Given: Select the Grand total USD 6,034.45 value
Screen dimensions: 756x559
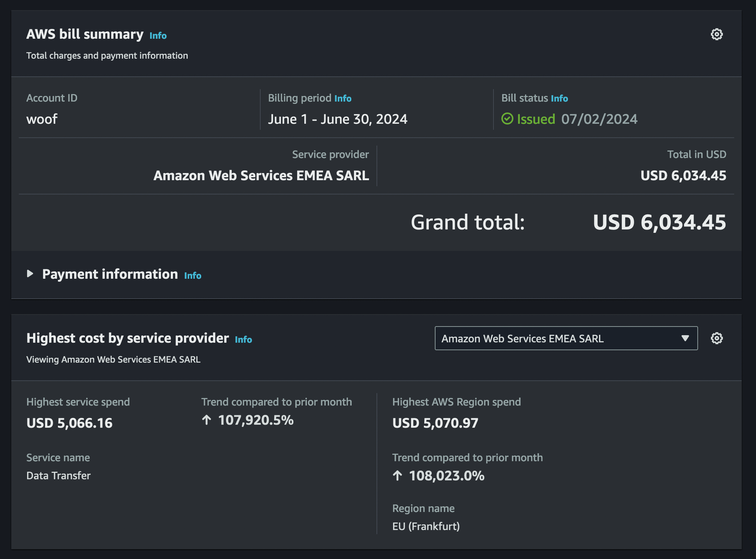Looking at the screenshot, I should 659,222.
